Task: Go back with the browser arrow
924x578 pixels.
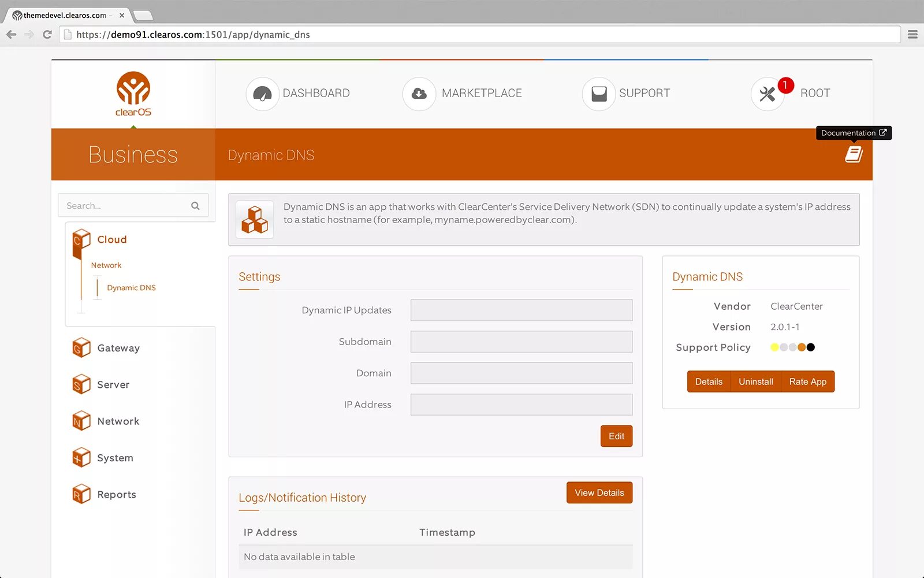Action: tap(12, 35)
